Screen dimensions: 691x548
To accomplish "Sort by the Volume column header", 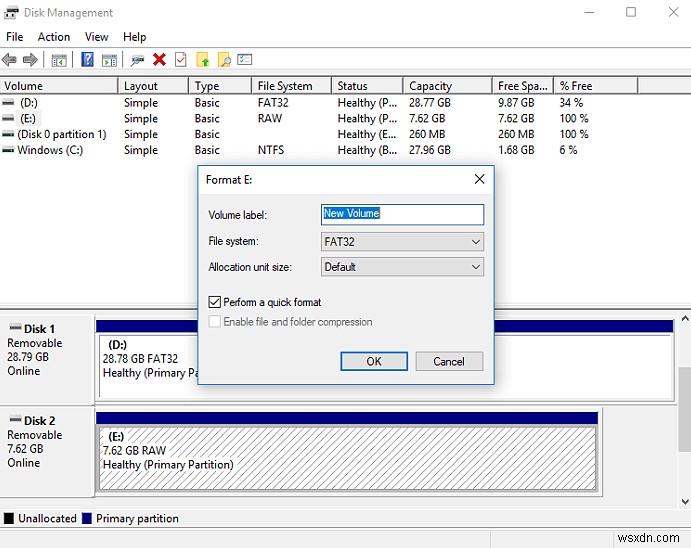I will click(x=59, y=86).
